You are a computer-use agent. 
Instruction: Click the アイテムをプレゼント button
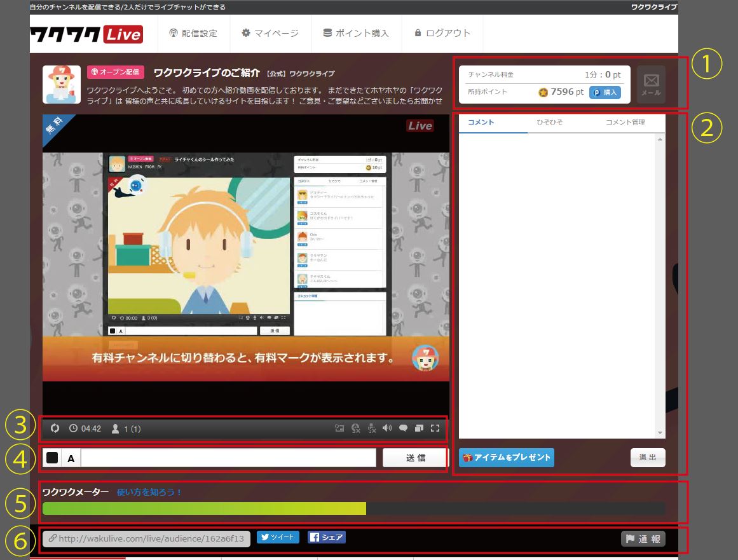tap(507, 458)
